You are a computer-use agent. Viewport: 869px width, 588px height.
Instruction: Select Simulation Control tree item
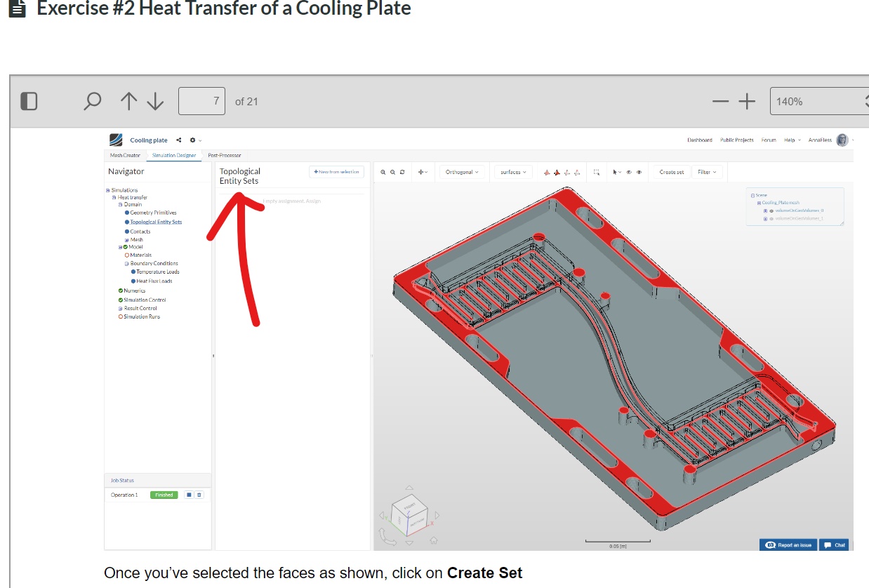pyautogui.click(x=145, y=300)
